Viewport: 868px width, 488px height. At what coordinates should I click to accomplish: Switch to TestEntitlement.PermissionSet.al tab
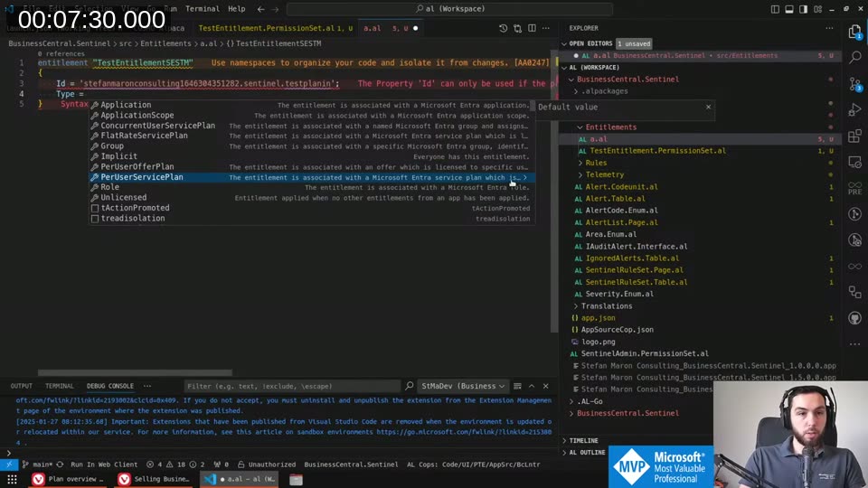pyautogui.click(x=275, y=28)
